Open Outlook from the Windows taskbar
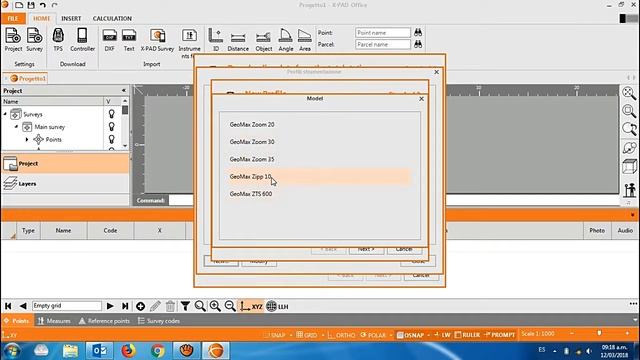640x360 pixels. point(99,350)
